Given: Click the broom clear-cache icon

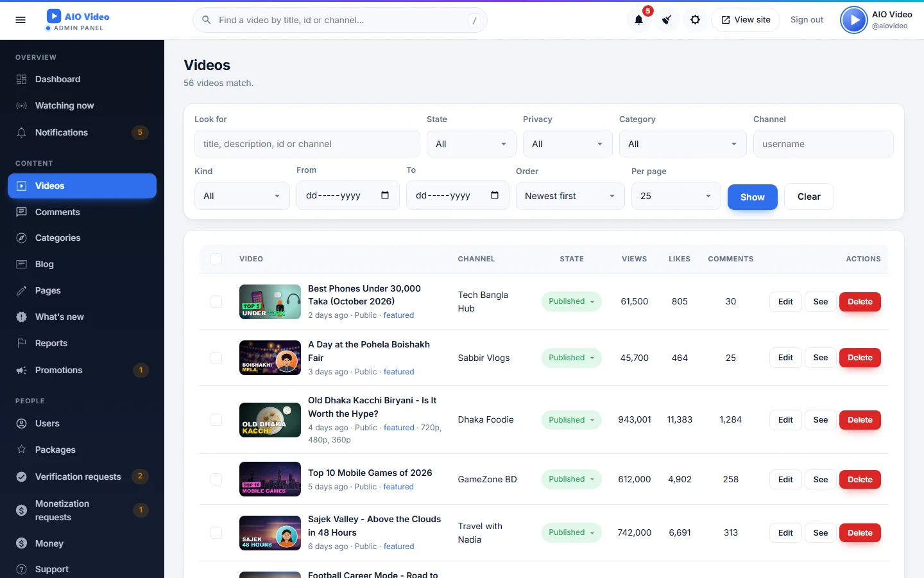Looking at the screenshot, I should point(667,20).
